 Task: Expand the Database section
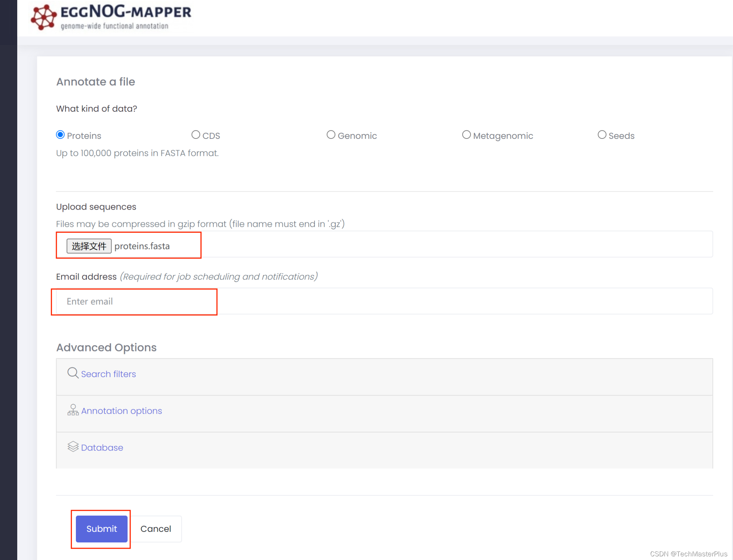coord(102,447)
